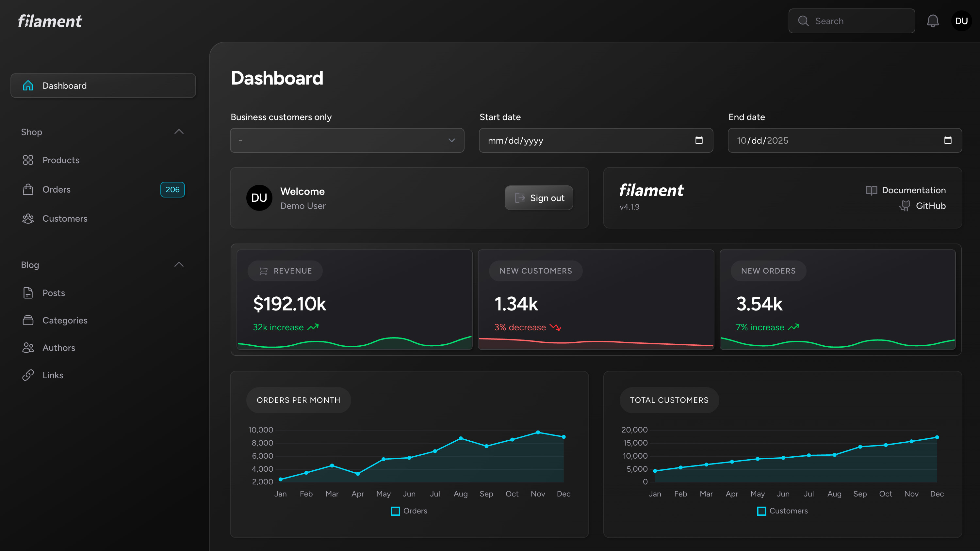Viewport: 980px width, 551px height.
Task: Click the DU avatar in top right corner
Action: coord(961,21)
